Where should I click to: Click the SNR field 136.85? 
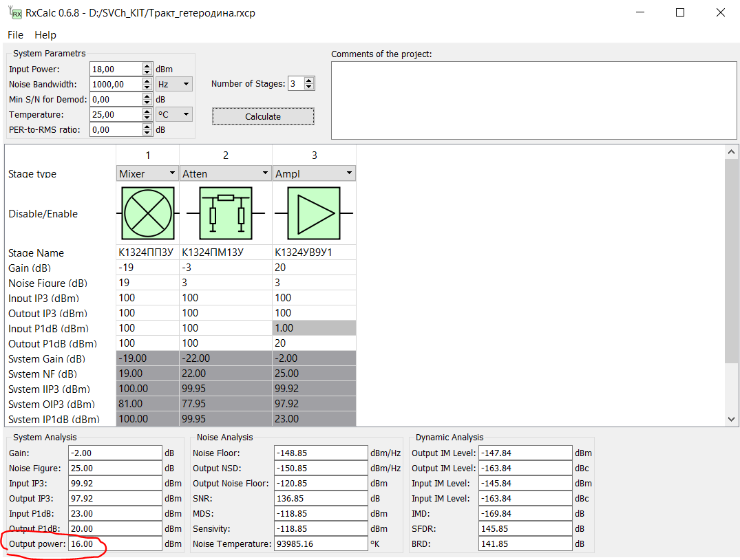click(x=321, y=499)
